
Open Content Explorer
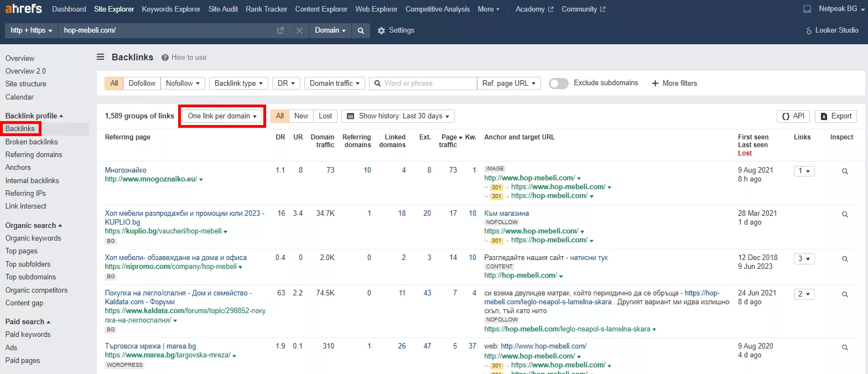coord(321,9)
